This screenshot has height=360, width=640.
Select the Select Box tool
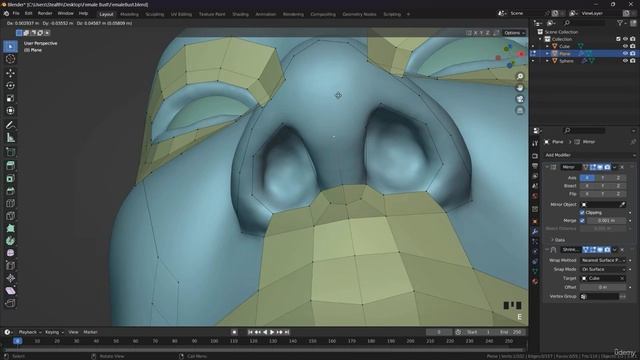(10, 47)
